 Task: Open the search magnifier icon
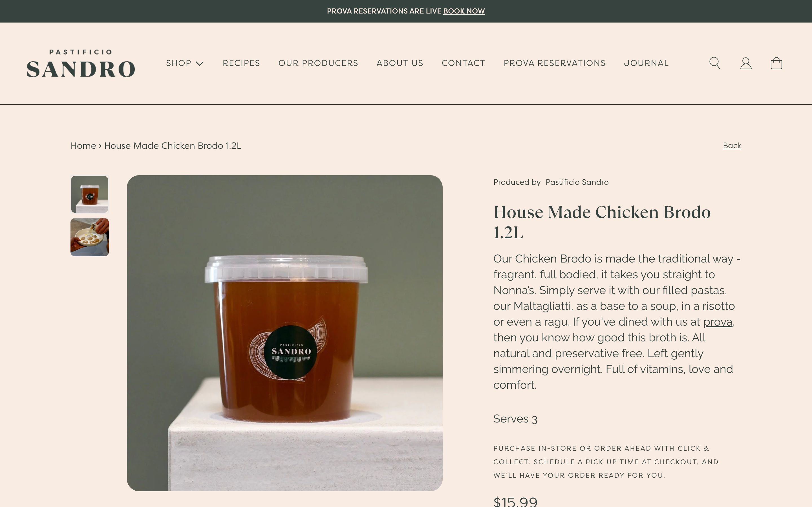tap(715, 63)
